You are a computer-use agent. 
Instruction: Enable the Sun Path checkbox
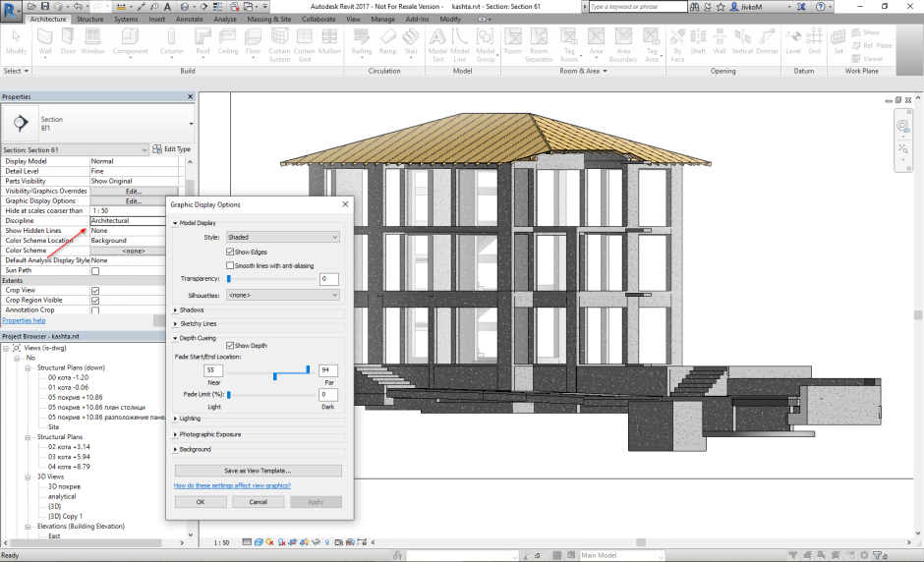[x=95, y=271]
